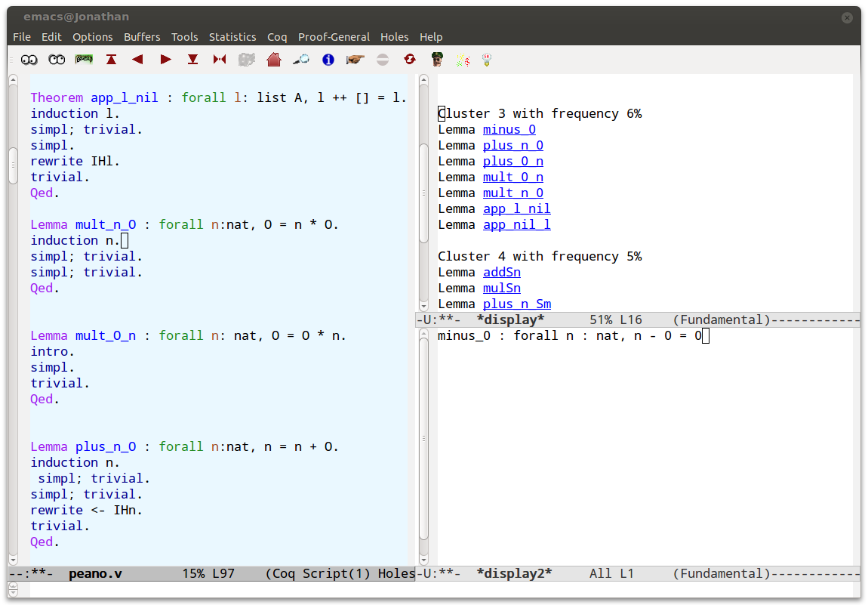The width and height of the screenshot is (868, 605).
Task: Open the Holes menu
Action: point(394,37)
